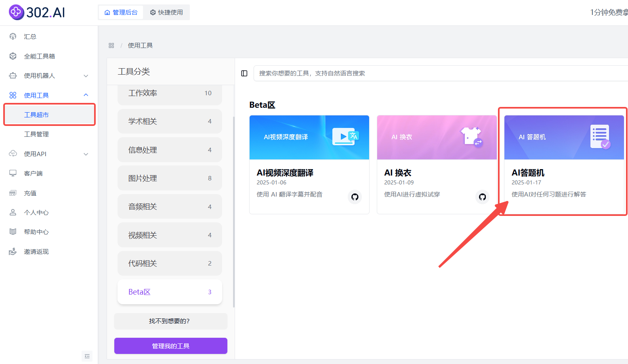Click the person icon for 个人中心

(13, 212)
